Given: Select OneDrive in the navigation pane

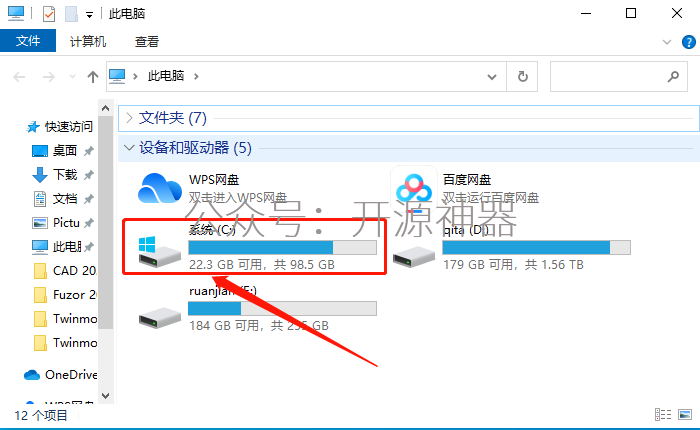Looking at the screenshot, I should [61, 375].
